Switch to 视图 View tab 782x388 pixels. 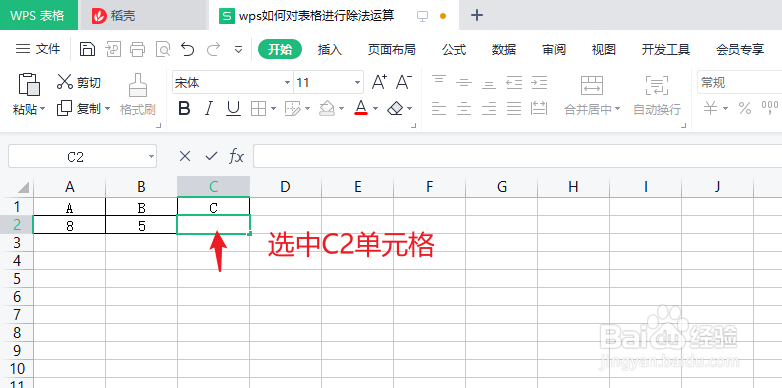pyautogui.click(x=603, y=49)
